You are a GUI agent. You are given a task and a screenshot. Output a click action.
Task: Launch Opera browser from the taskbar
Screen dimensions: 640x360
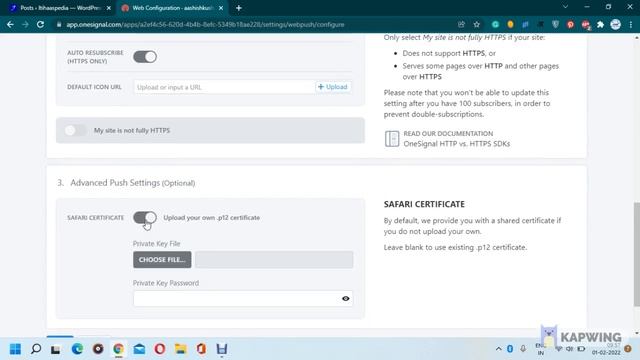(160, 349)
